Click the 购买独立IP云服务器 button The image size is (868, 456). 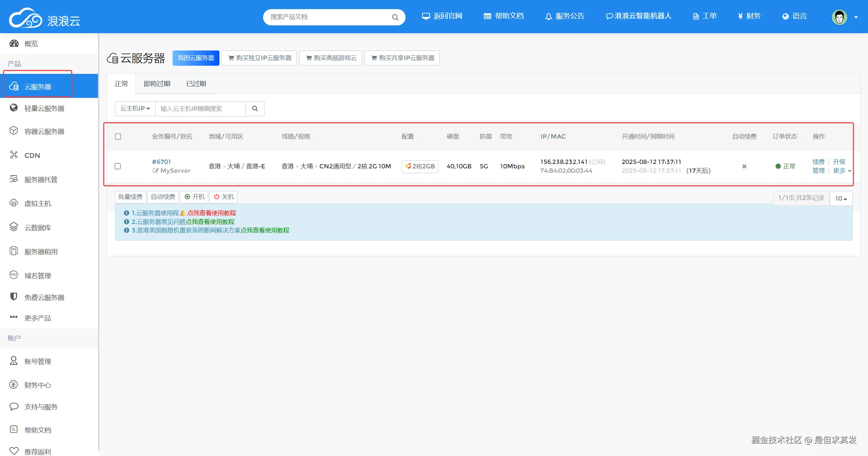coord(259,58)
